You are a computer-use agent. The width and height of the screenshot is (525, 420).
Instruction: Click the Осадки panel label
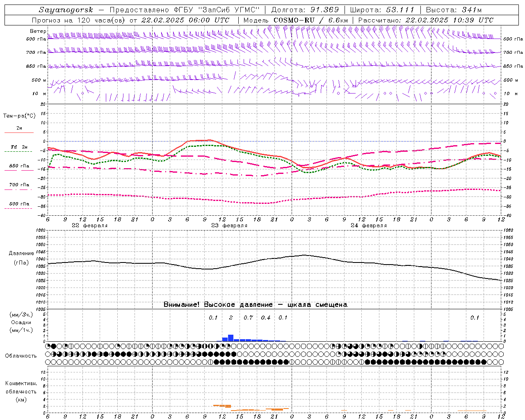(x=21, y=322)
